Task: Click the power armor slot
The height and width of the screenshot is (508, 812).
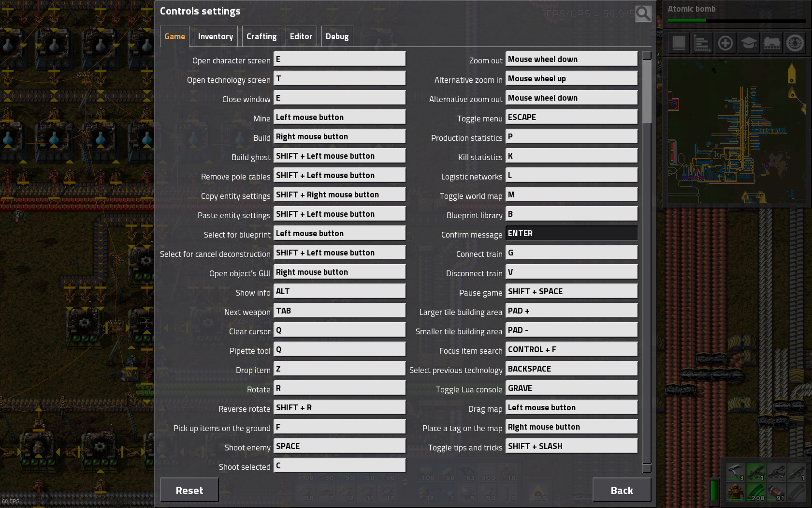Action: pos(736,493)
